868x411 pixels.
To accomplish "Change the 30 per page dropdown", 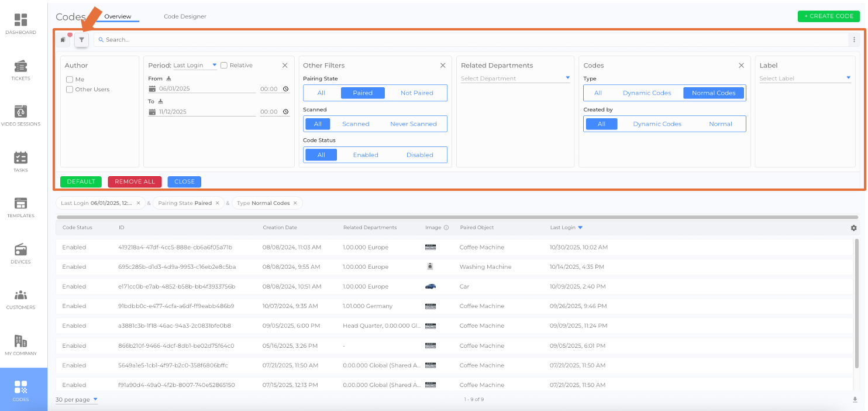I will [77, 399].
